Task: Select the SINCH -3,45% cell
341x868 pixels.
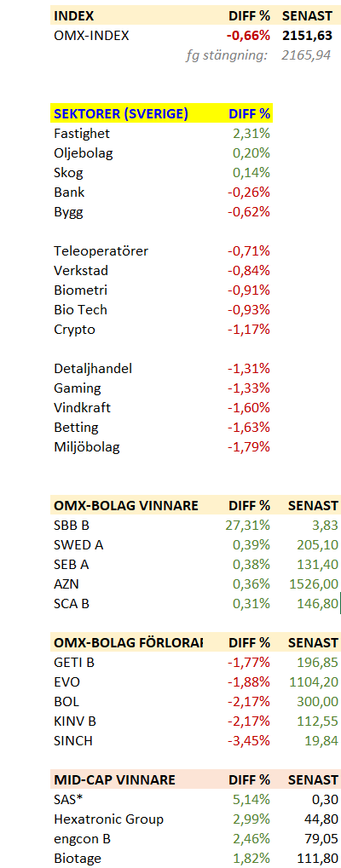Action: point(249,741)
